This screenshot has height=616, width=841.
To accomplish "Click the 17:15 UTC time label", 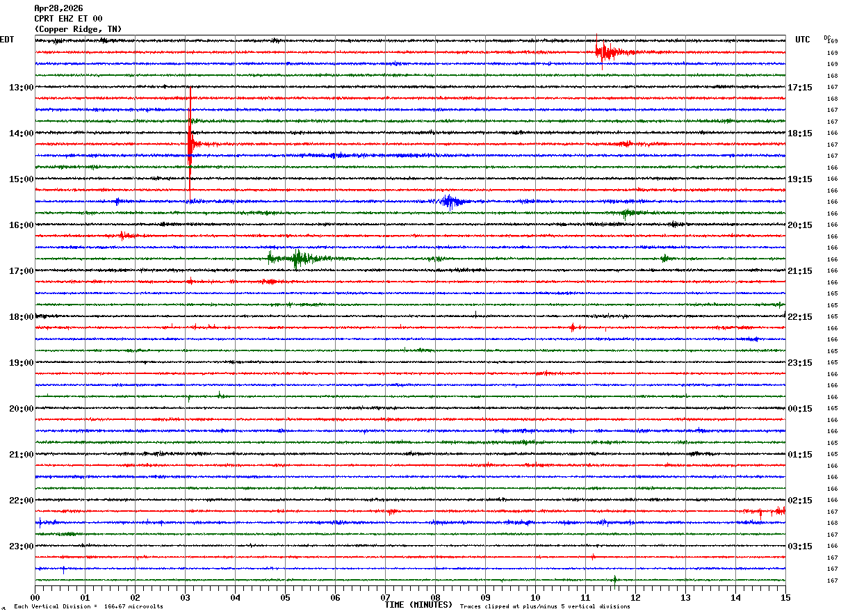I will coord(799,88).
